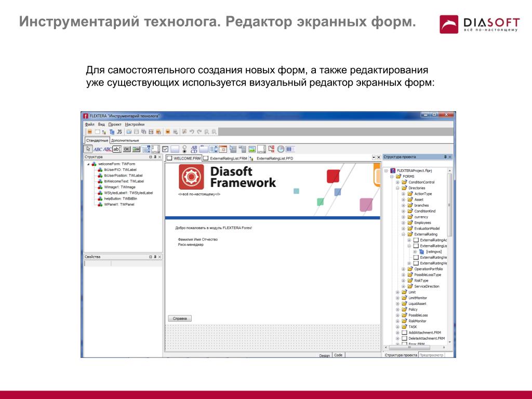
Task: Activate the ExternalRatingList.FRM editor tab
Action: pos(225,158)
